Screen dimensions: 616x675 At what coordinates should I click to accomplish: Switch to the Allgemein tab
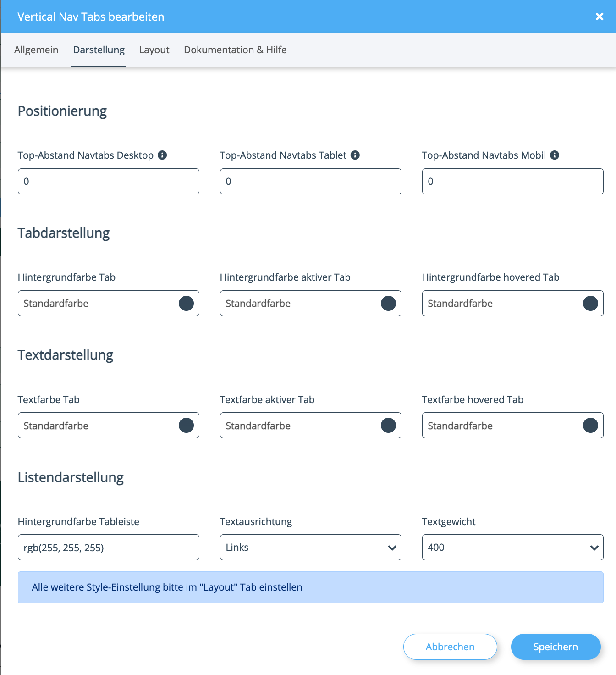(x=36, y=50)
